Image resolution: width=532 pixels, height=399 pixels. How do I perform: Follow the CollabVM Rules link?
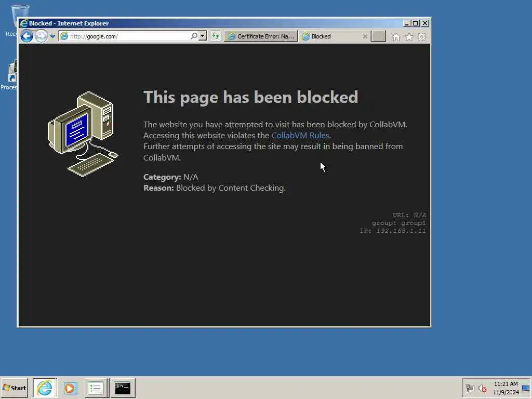[300, 136]
